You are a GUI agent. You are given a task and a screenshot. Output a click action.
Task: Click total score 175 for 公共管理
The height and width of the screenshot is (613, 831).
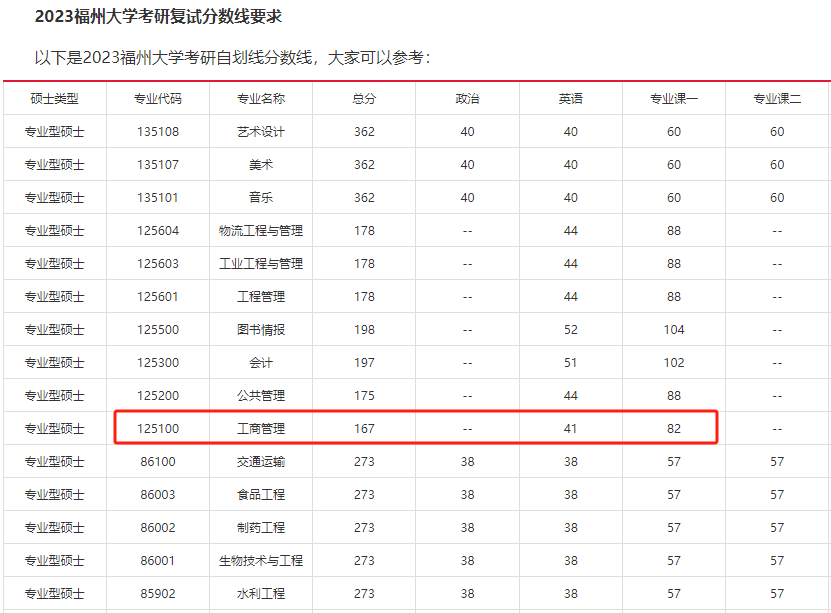pyautogui.click(x=364, y=395)
